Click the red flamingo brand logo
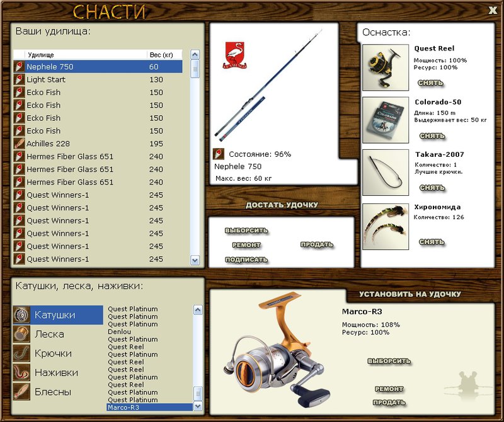The height and width of the screenshot is (422, 504). pos(235,55)
